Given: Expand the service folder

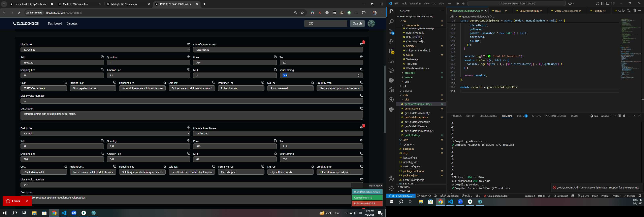Looking at the screenshot, I should 408,77.
